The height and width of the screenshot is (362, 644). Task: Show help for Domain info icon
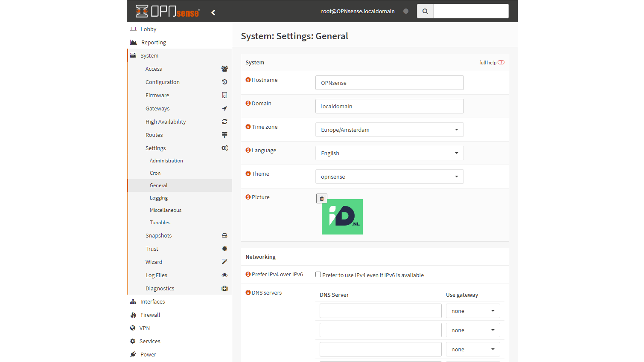pyautogui.click(x=248, y=103)
